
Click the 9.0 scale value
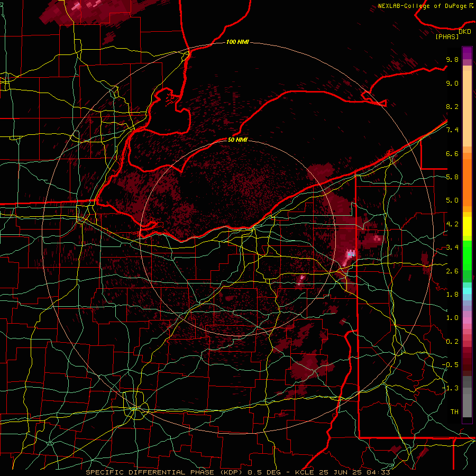click(x=452, y=83)
